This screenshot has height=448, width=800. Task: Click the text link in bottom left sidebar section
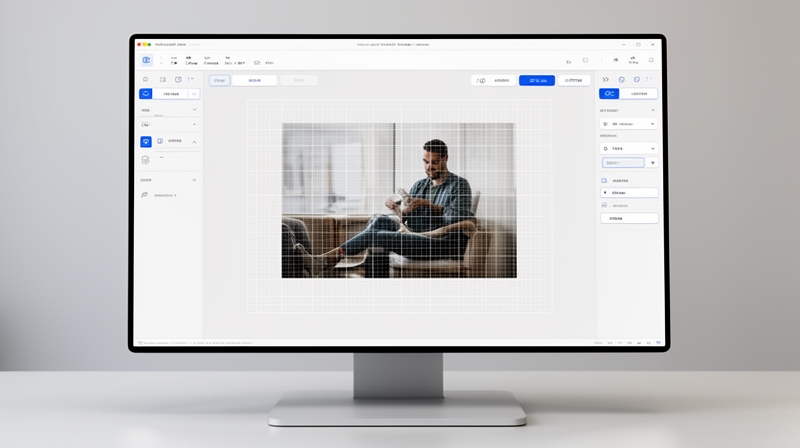click(x=165, y=195)
